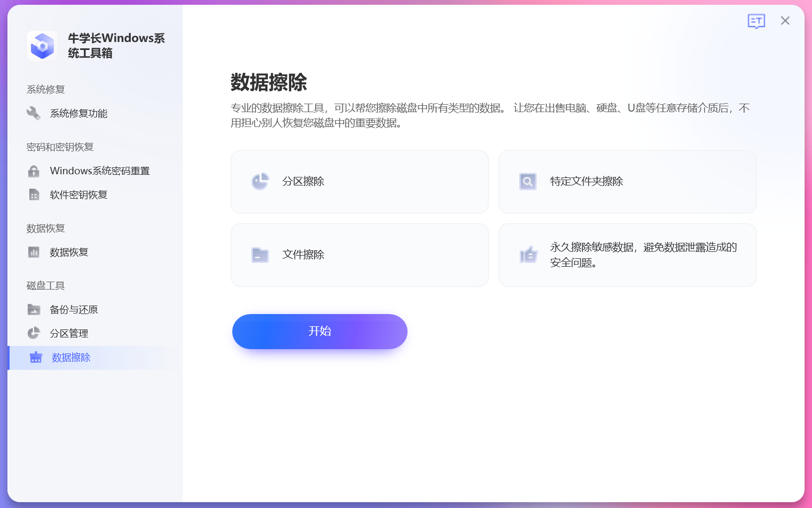Screen dimensions: 812x508
Task: Click the 专业的数据擦除工具 description paragraph
Action: point(490,116)
